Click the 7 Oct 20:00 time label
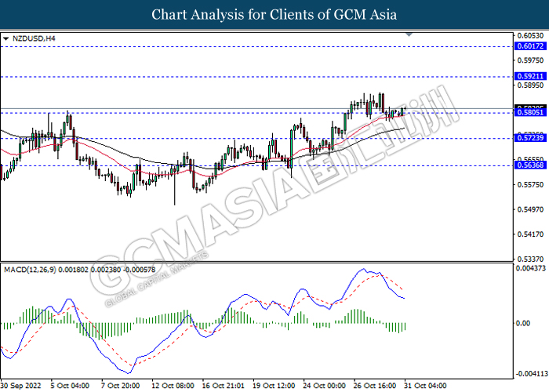 tap(121, 386)
